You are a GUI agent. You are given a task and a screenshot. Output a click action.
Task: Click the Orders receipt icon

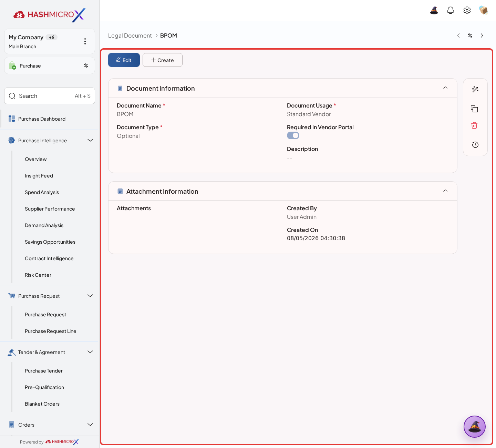(12, 425)
